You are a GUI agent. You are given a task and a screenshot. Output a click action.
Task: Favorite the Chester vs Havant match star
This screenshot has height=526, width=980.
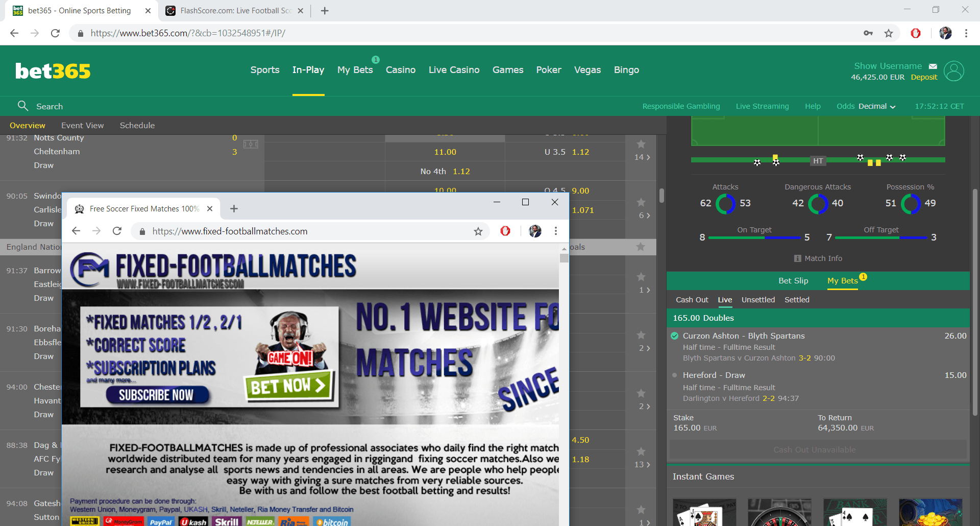click(x=641, y=393)
